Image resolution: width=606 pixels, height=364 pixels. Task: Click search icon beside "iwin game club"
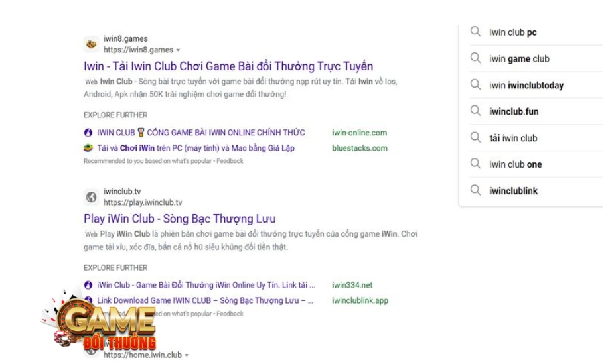(x=475, y=58)
